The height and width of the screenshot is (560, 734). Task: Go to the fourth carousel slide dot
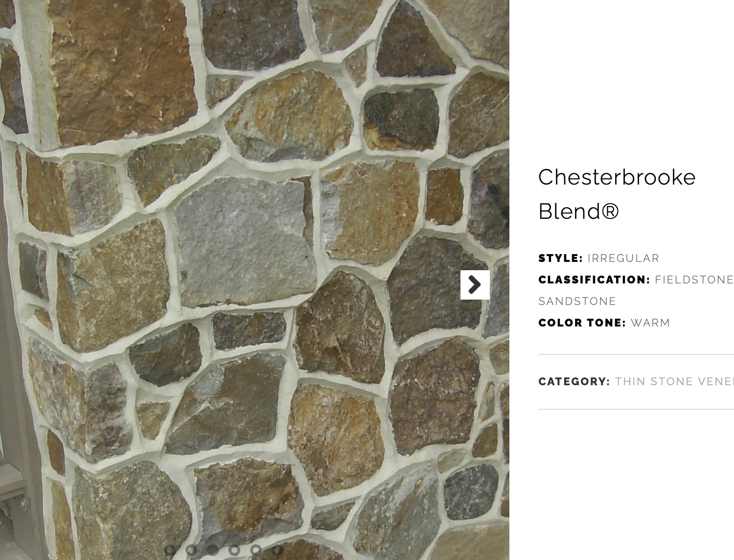coord(234,550)
